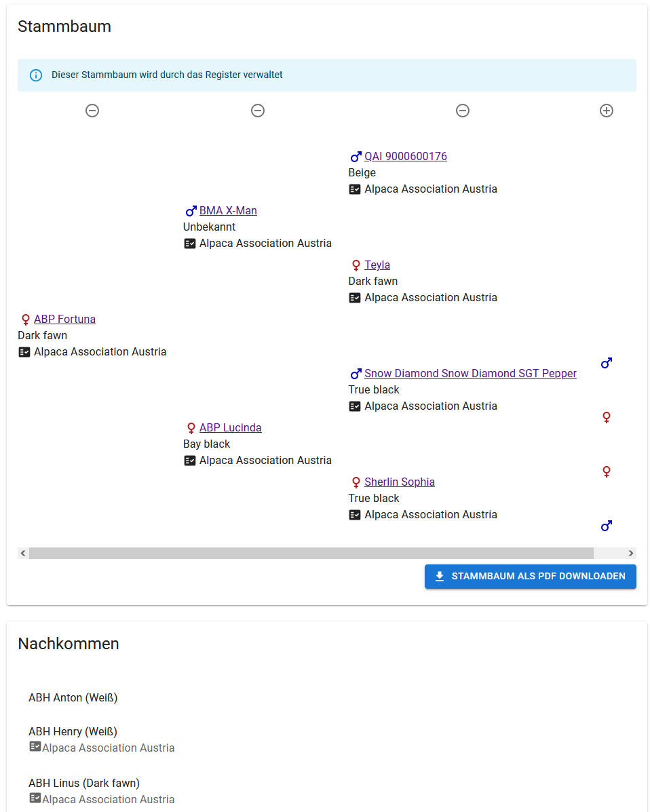Viewport: 650px width, 812px height.
Task: Select offspring ABH Linus (Dark fawn)
Action: 84,782
